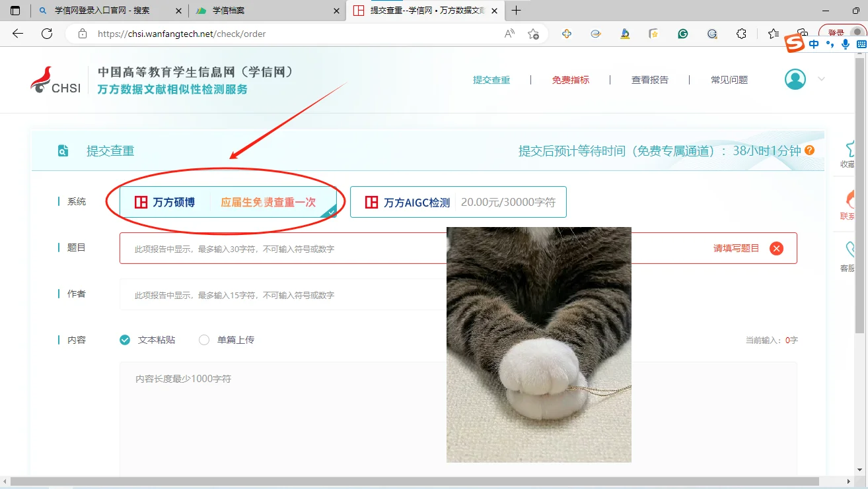
Task: Go back to the previous page
Action: [18, 34]
